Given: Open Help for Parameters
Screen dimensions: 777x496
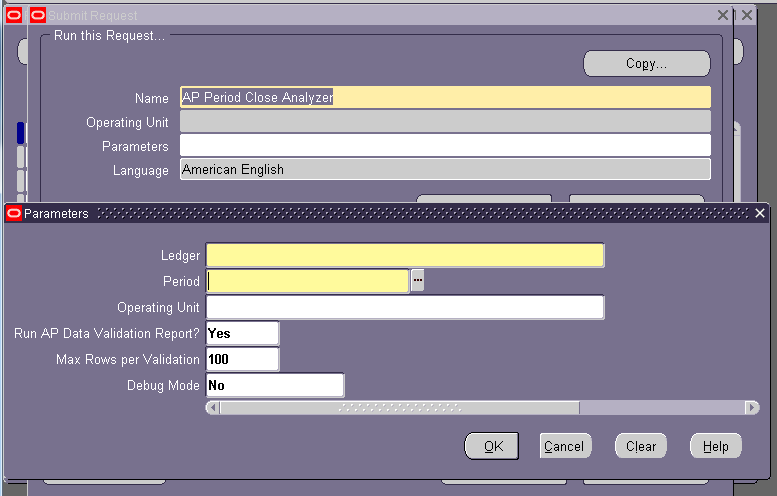Looking at the screenshot, I should [716, 446].
